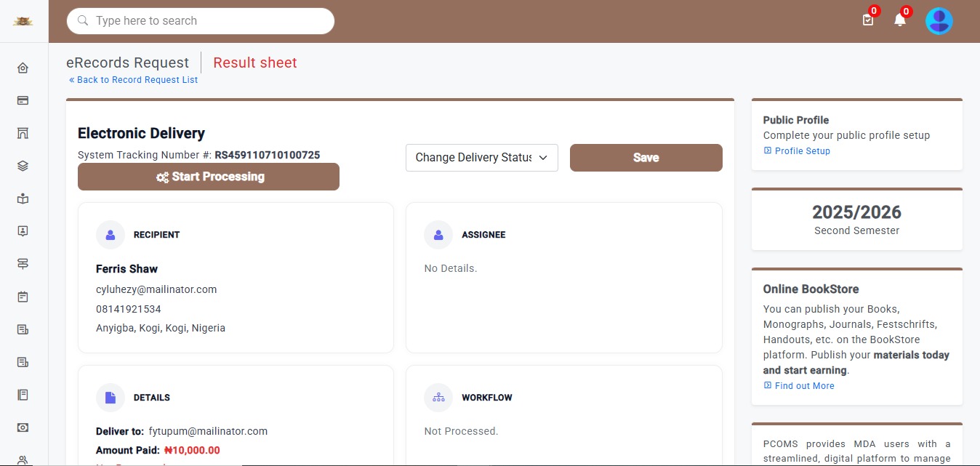This screenshot has height=466, width=980.
Task: Open the clipboard tasks icon in header
Action: click(868, 20)
